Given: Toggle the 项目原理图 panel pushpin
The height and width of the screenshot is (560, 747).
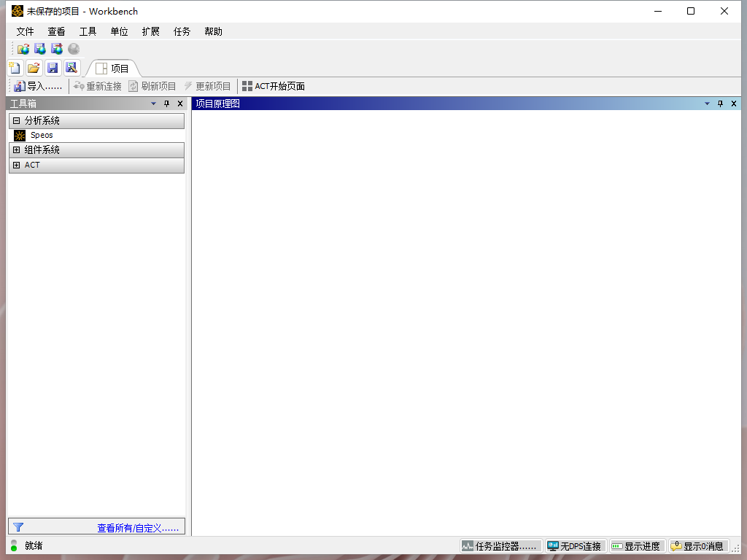Looking at the screenshot, I should [x=720, y=104].
